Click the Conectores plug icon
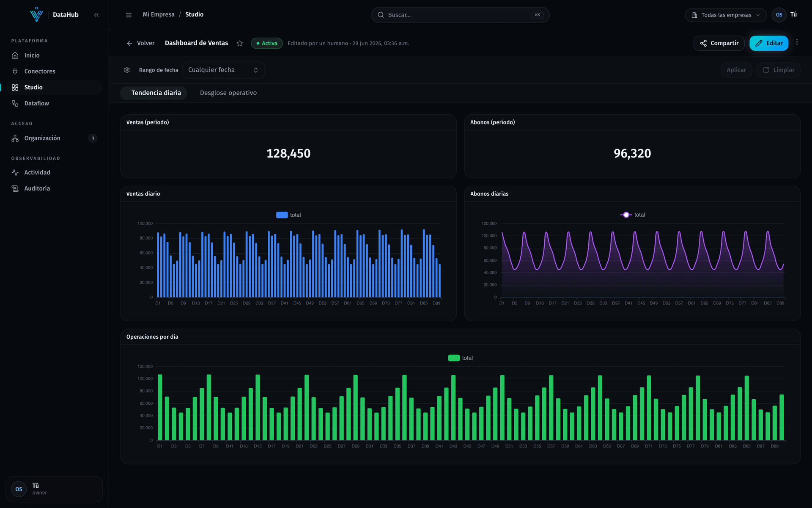The height and width of the screenshot is (508, 812). [x=15, y=71]
